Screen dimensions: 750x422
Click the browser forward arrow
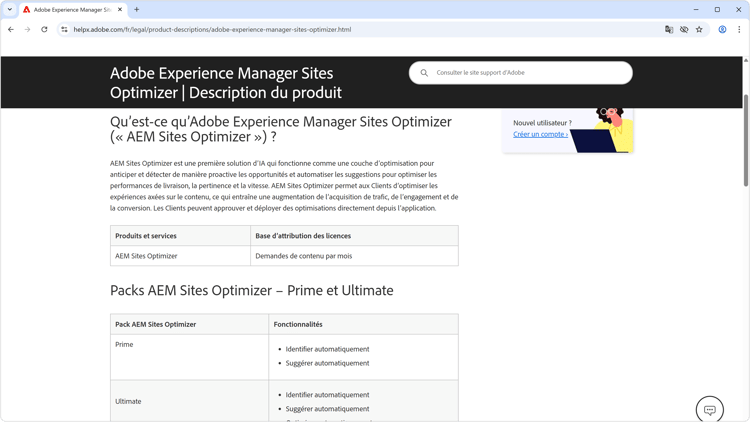[27, 29]
